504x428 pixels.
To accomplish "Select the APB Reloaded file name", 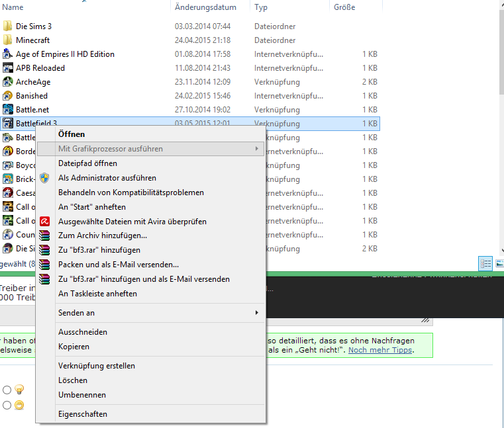I will coord(40,68).
